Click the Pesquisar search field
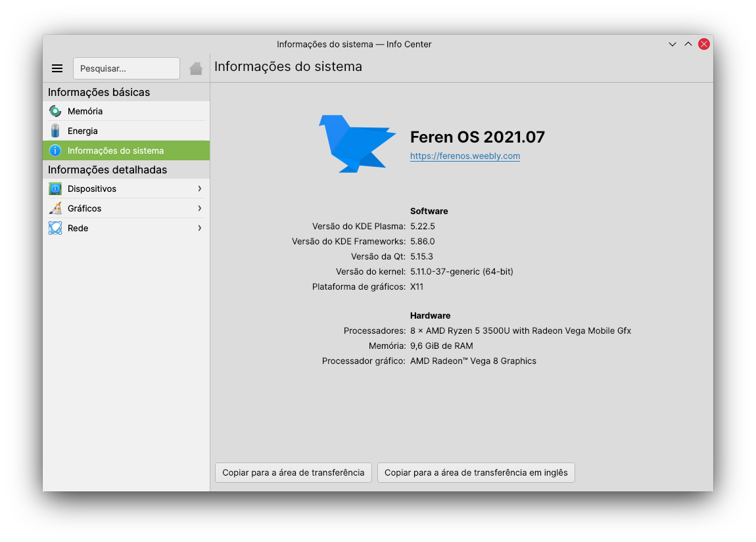 pos(126,68)
